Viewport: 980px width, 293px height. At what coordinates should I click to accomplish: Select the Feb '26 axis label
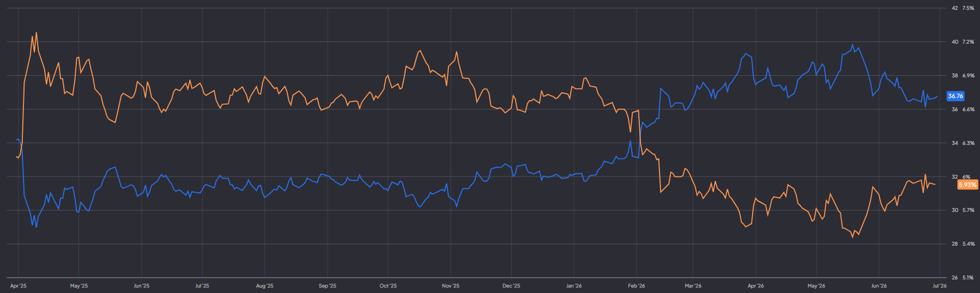[x=637, y=286]
